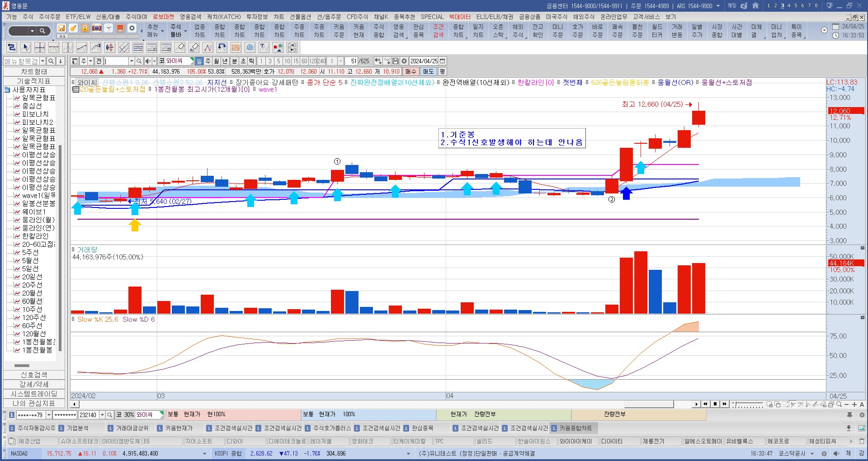Click the magnifier zoom icon below chart
Screen dimensions: 868x461
click(839, 405)
